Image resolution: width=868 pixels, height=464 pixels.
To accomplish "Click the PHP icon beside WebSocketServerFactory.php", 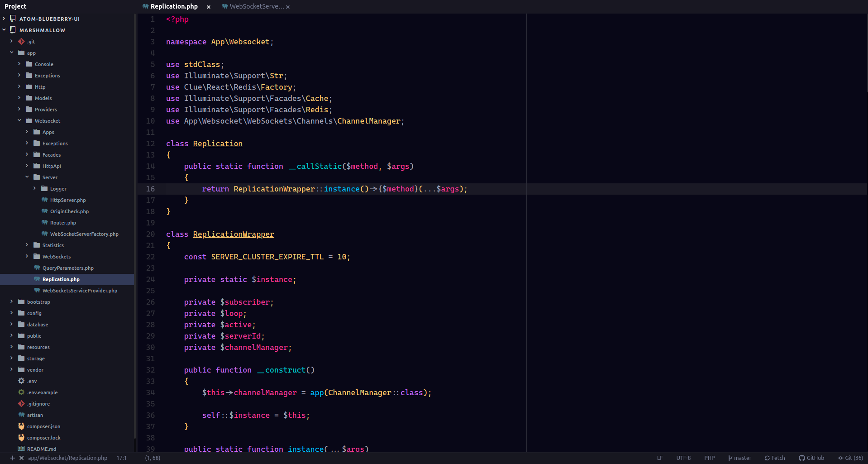I will pyautogui.click(x=44, y=234).
